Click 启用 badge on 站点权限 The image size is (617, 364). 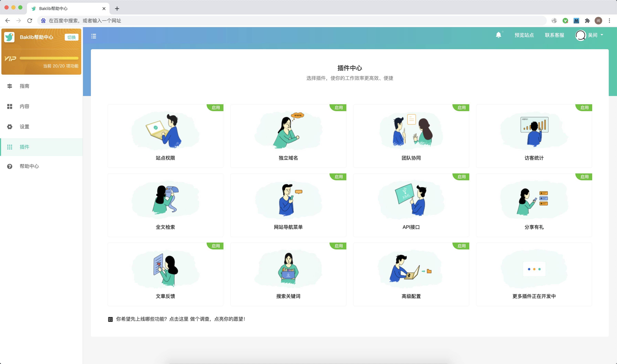point(215,108)
